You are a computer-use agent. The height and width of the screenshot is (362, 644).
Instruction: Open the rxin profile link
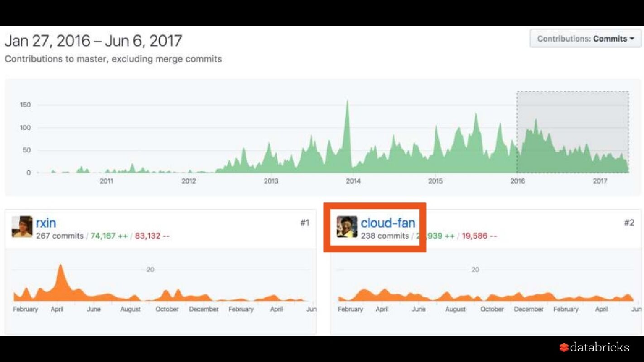click(x=46, y=223)
